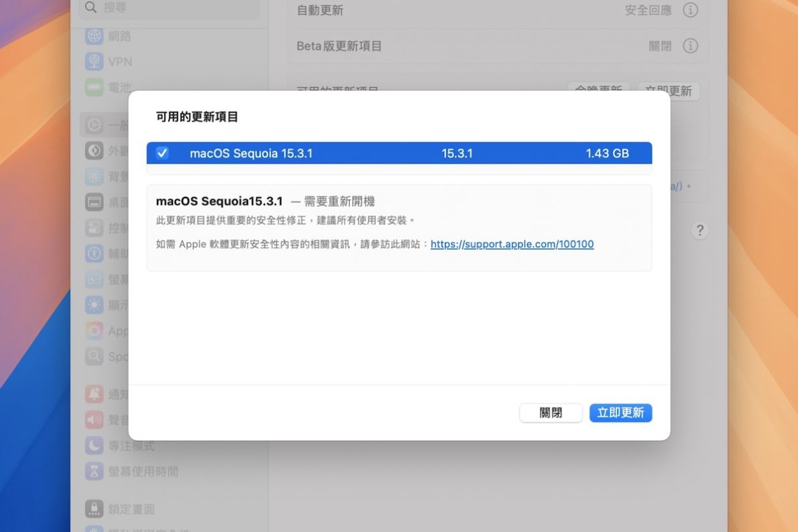Open Beta版更新項目 settings row
Image resolution: width=798 pixels, height=532 pixels.
(469, 46)
